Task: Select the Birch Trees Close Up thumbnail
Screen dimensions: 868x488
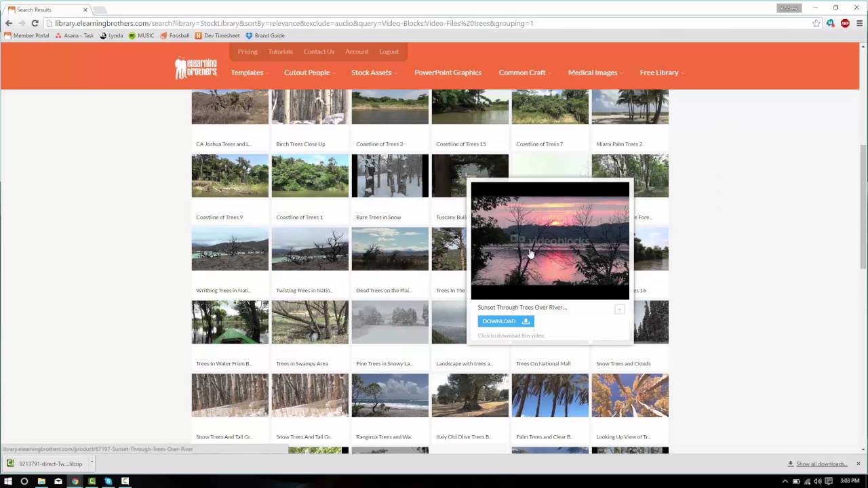Action: point(310,106)
